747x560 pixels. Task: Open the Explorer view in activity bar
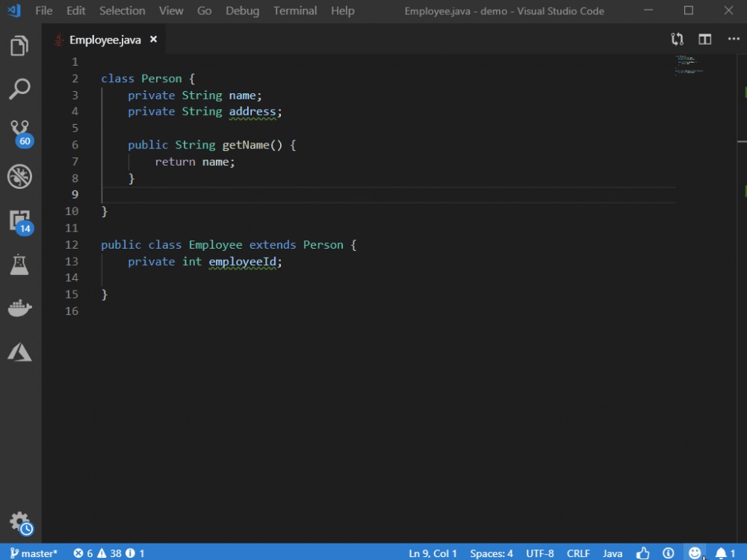coord(19,46)
